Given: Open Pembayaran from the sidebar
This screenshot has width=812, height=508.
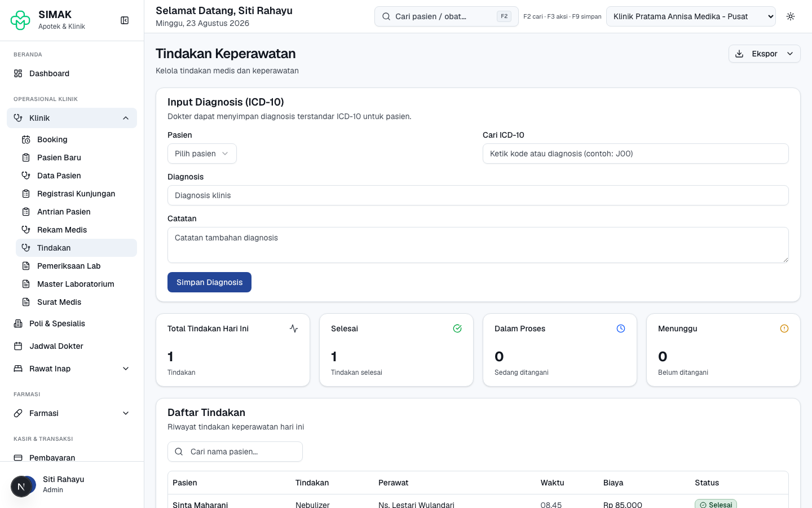Looking at the screenshot, I should click(72, 457).
